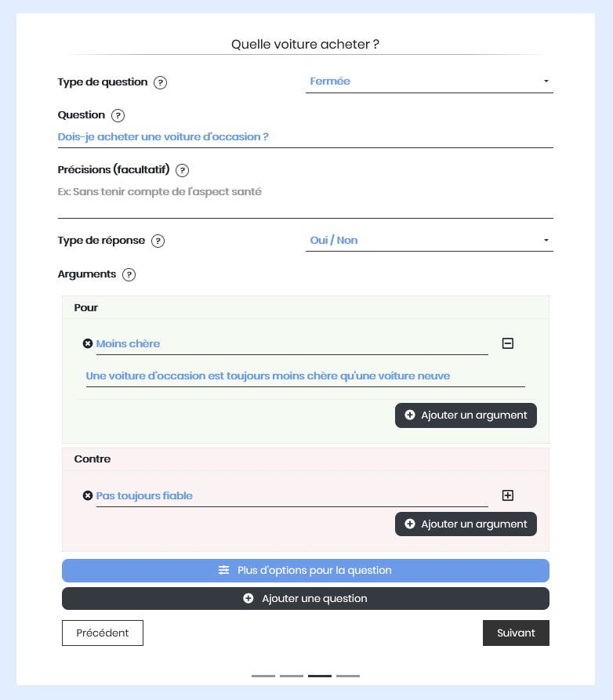Remove the 'Moins chère' argument
The height and width of the screenshot is (700, 613).
coord(88,343)
